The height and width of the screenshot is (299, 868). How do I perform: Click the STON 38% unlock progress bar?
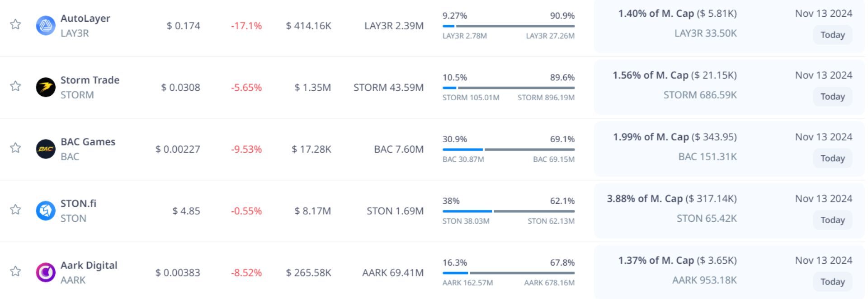tap(509, 211)
